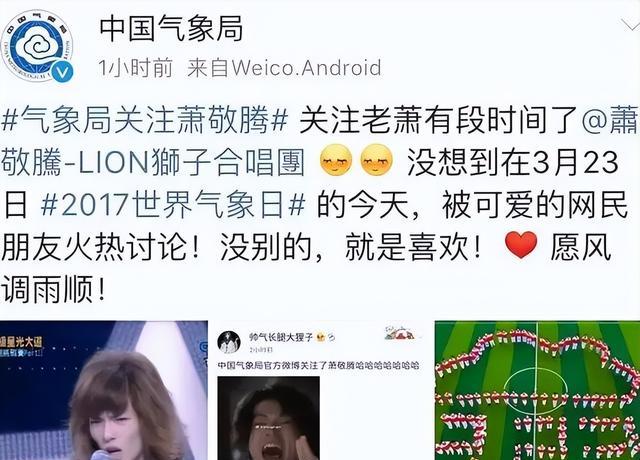Click the 帅气长腿大狸子 avatar in screenshot
Screen dimensions: 640x460
tap(229, 342)
